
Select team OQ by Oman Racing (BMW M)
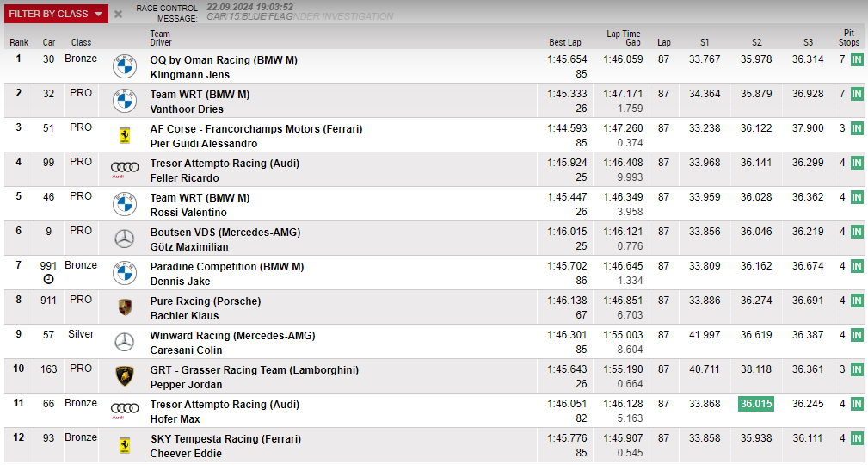click(224, 60)
